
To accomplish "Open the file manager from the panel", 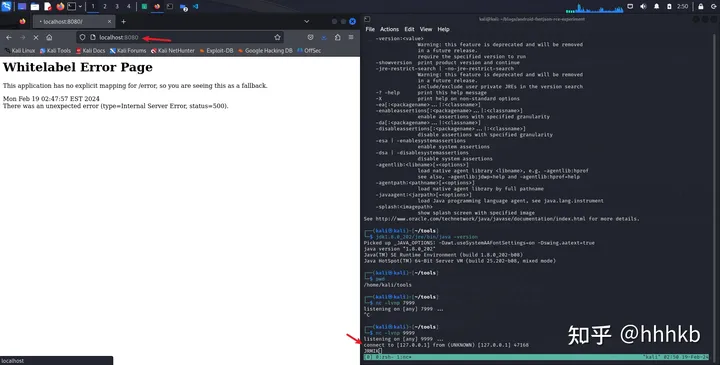I will 34,6.
